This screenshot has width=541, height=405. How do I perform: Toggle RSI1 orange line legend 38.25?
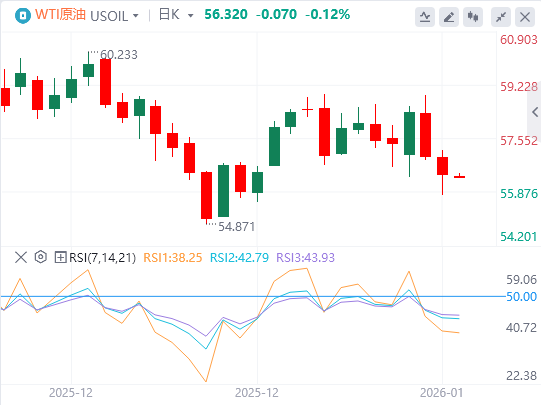tap(173, 257)
